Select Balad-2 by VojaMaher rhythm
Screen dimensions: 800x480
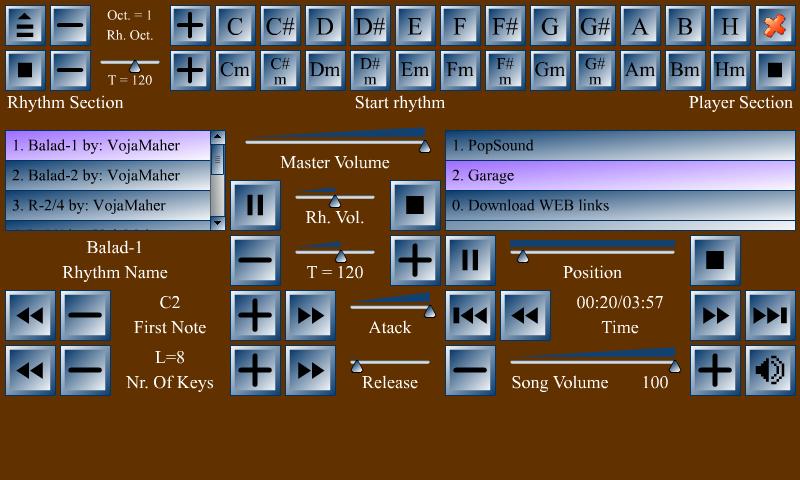(x=108, y=175)
